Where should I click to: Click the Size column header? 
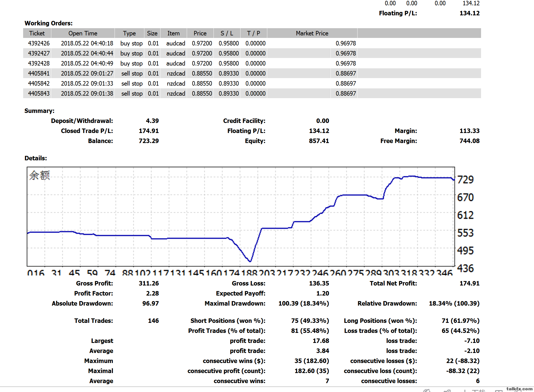tap(152, 33)
